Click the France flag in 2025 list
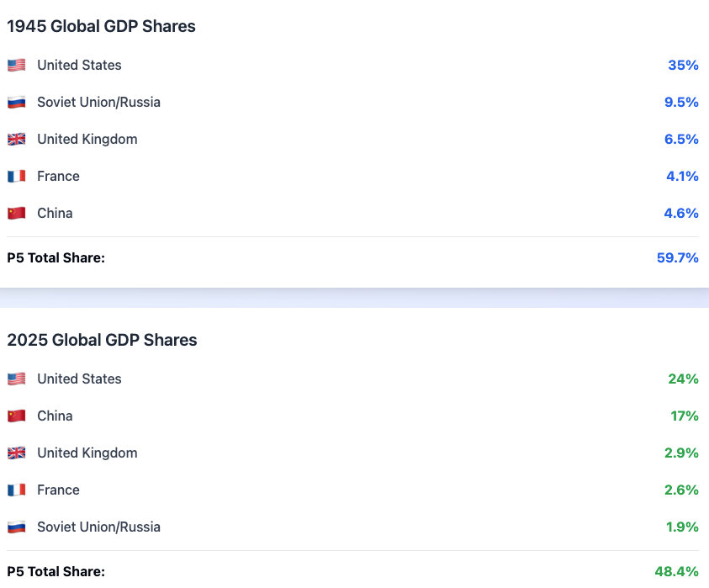This screenshot has height=588, width=709. tap(16, 490)
